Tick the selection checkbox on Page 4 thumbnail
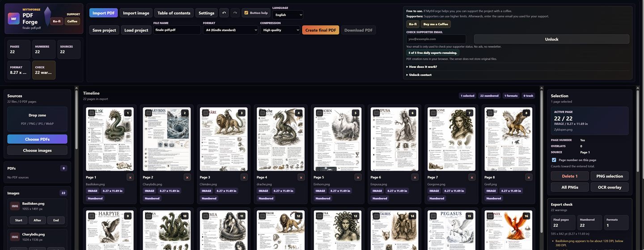Screen dimensions: 644x250 coord(263,113)
